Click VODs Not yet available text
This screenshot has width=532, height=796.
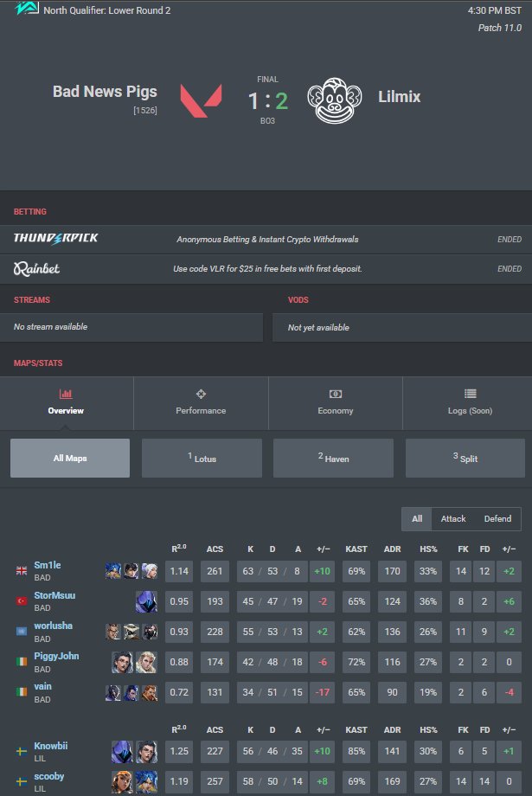coord(318,327)
